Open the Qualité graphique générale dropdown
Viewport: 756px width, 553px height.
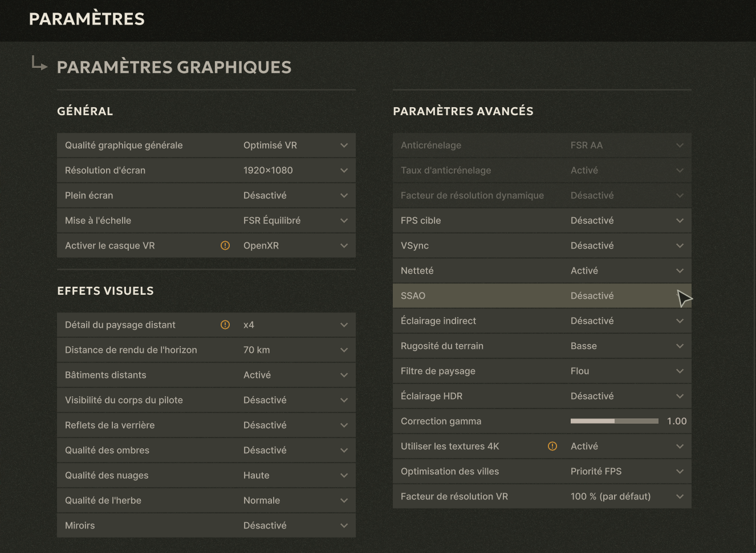(x=206, y=145)
